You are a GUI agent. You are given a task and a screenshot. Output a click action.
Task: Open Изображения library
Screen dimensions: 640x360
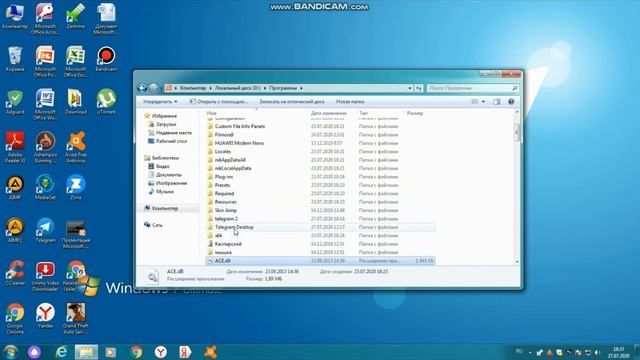click(171, 183)
